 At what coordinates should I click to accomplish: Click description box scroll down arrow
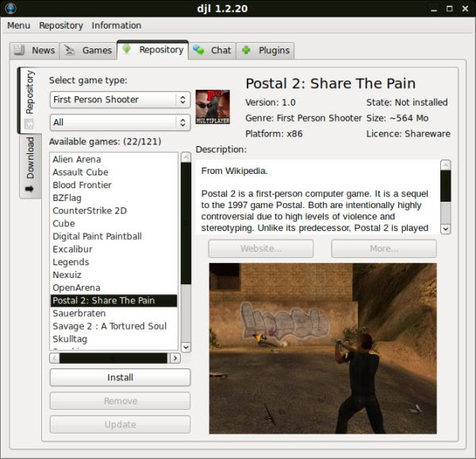[x=445, y=229]
